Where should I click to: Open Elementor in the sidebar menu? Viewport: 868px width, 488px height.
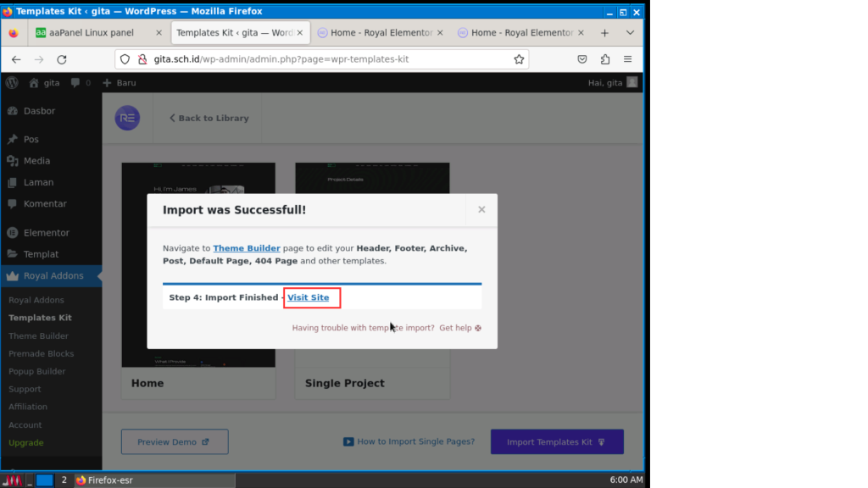(x=47, y=232)
